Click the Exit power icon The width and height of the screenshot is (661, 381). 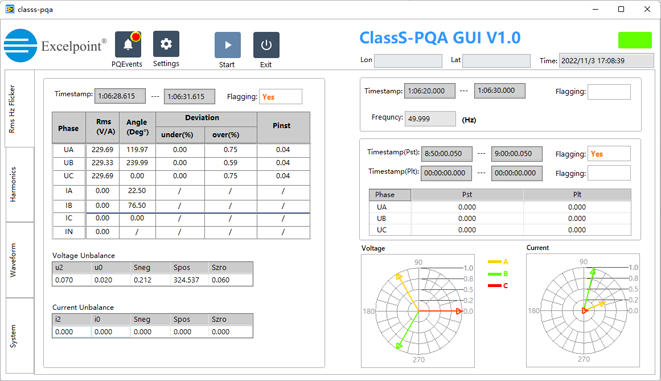(x=266, y=45)
